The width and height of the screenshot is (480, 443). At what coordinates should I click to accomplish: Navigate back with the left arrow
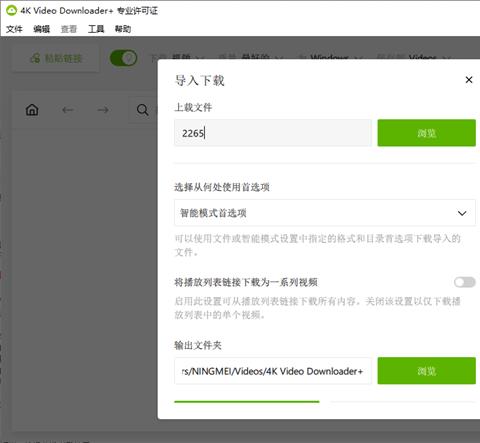coord(68,110)
